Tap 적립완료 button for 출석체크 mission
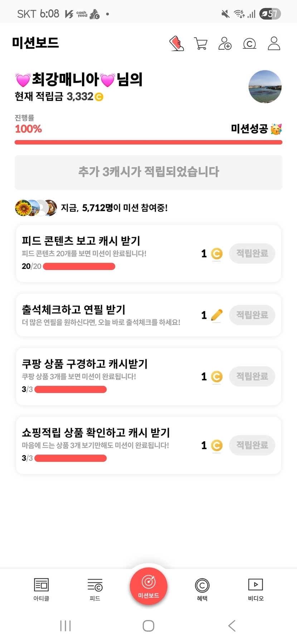297x644 pixels. [x=252, y=315]
